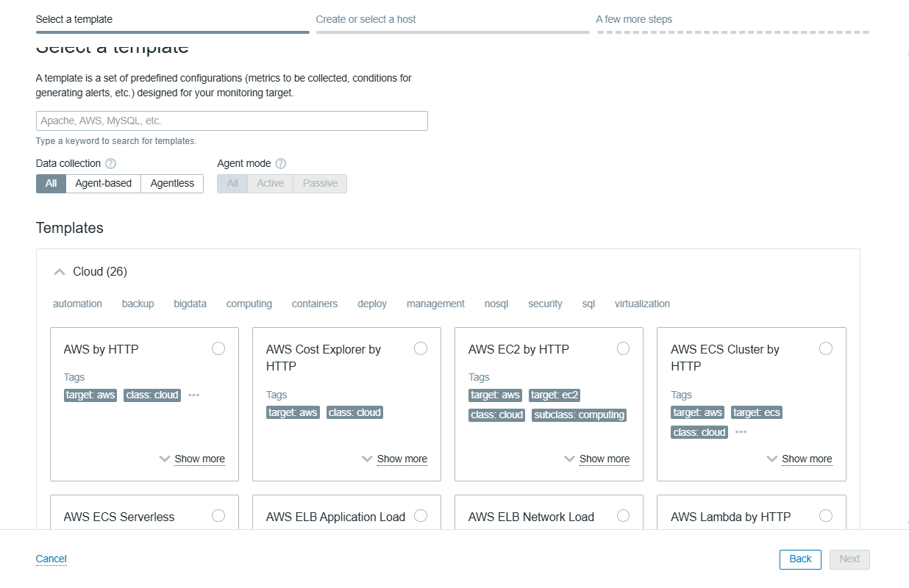Click the Back button
Screen dimensions: 909x588
(x=800, y=559)
